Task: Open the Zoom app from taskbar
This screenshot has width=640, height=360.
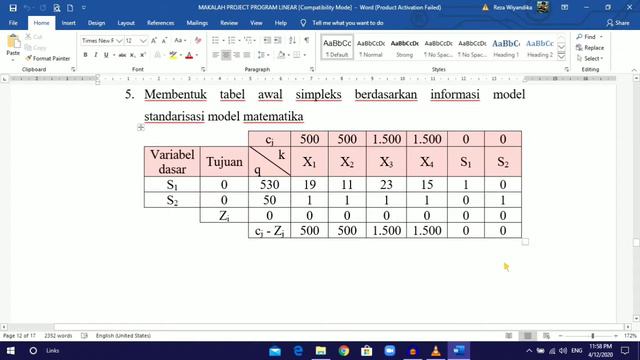Action: coord(390,351)
